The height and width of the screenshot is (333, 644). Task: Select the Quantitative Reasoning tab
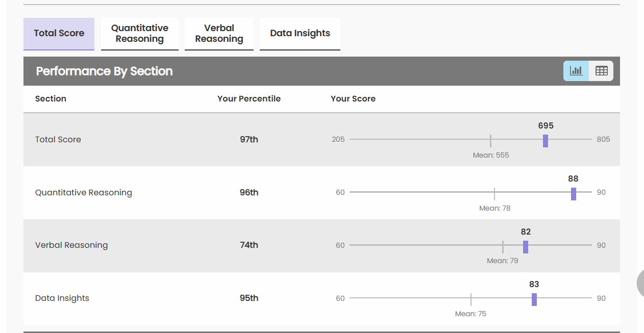(x=140, y=34)
